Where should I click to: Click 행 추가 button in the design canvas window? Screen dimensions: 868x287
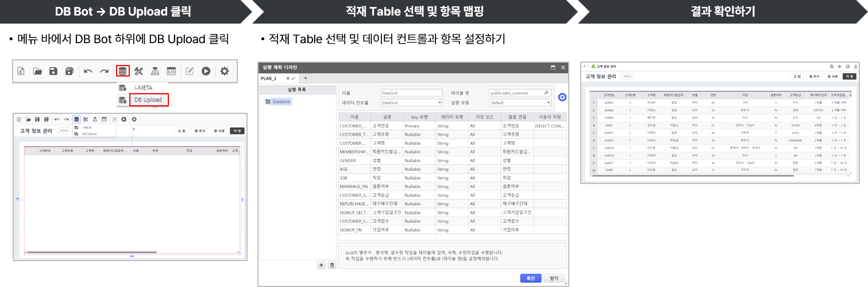pos(200,131)
